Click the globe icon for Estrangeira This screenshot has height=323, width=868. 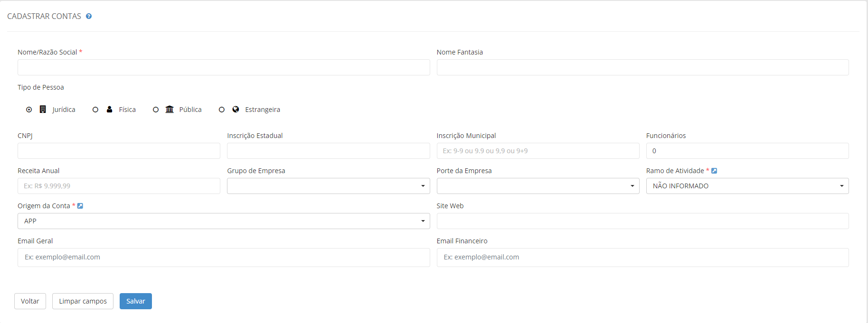[236, 110]
